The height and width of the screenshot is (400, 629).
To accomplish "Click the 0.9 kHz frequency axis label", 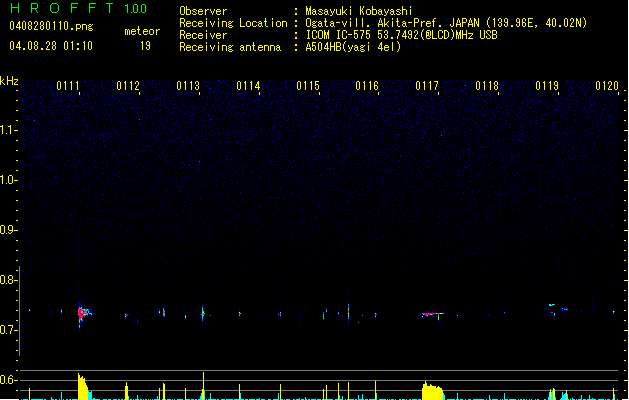I will (8, 230).
